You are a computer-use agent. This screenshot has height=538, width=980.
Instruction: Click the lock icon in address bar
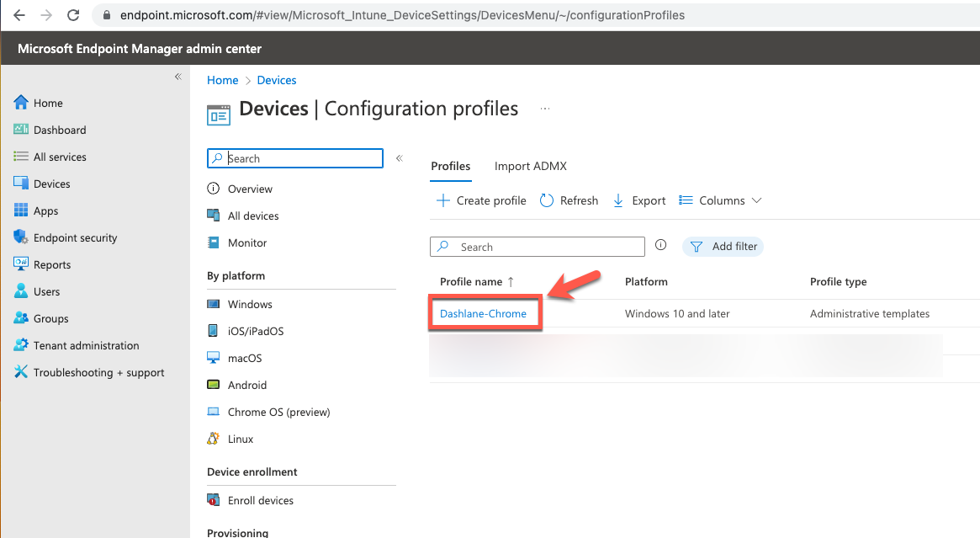(x=106, y=15)
